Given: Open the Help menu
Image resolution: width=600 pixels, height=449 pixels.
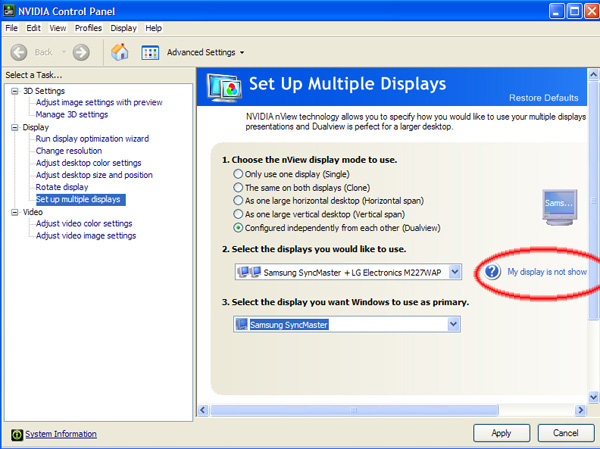Looking at the screenshot, I should (153, 28).
